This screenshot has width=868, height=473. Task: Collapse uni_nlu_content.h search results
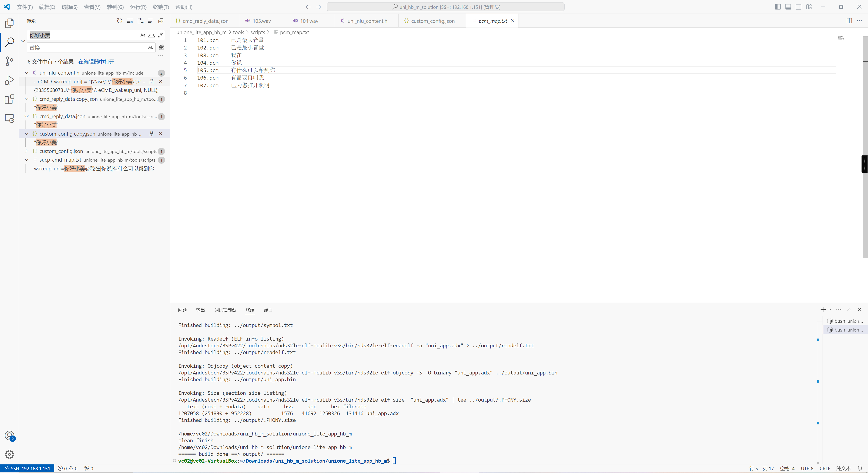click(x=27, y=73)
